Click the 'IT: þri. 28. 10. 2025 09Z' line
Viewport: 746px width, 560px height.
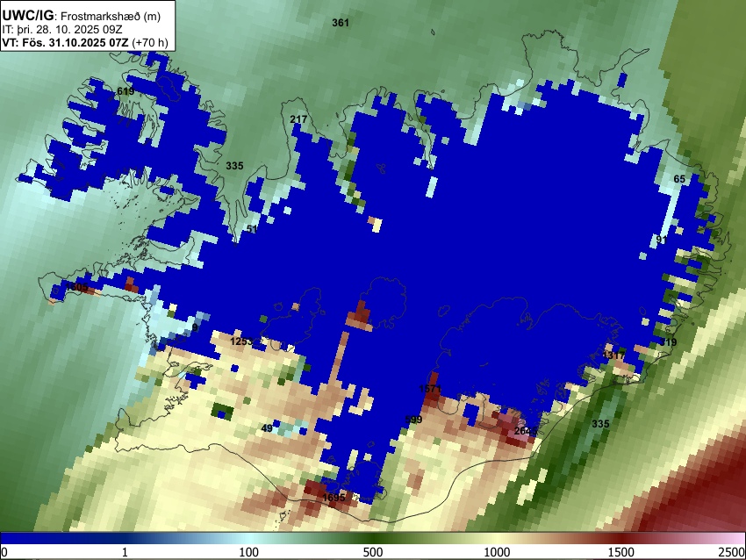click(62, 30)
